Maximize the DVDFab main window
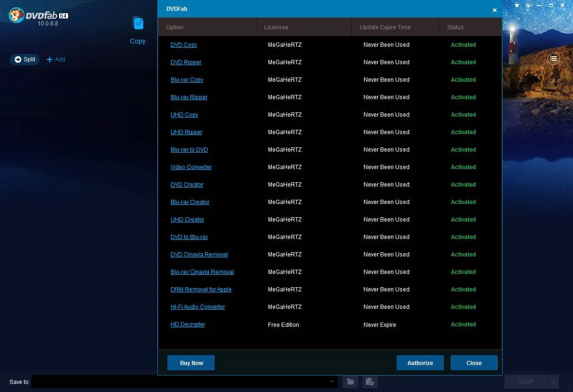The width and height of the screenshot is (573, 392). pyautogui.click(x=551, y=5)
